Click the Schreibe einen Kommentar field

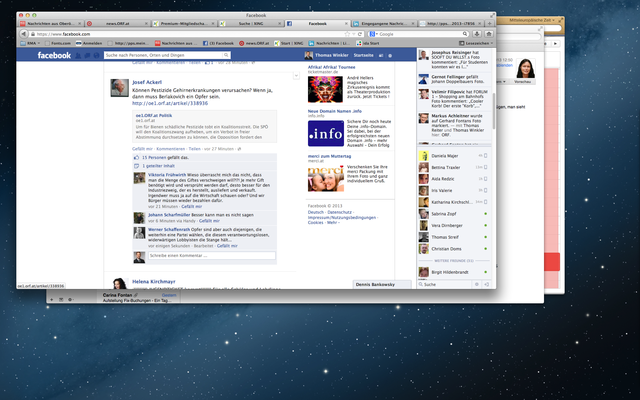click(211, 256)
